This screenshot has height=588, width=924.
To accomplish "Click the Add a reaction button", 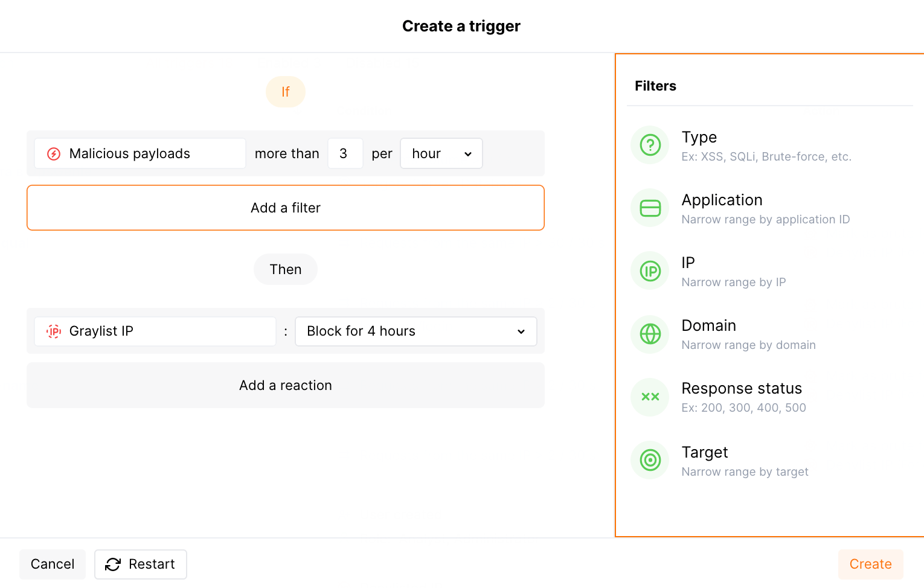I will (286, 385).
